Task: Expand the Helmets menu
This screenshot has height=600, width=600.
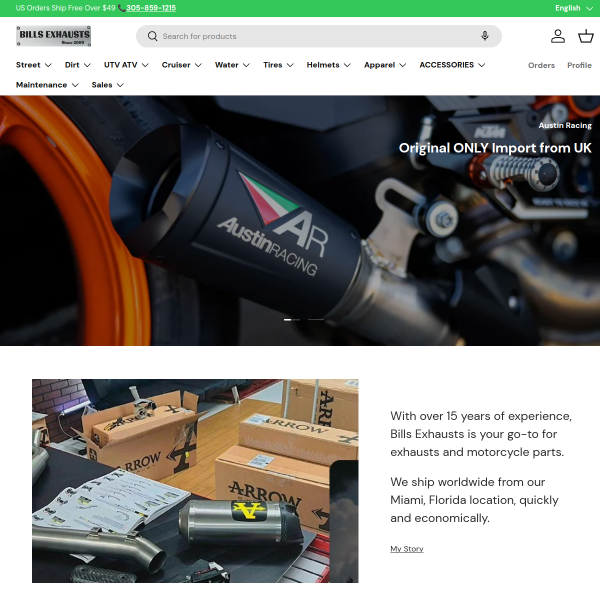Action: (x=328, y=65)
